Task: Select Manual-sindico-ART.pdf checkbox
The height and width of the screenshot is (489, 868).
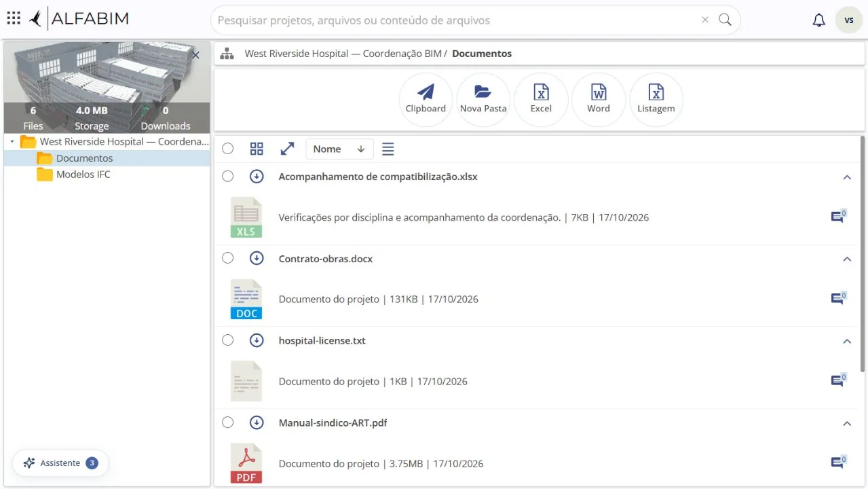Action: (228, 422)
